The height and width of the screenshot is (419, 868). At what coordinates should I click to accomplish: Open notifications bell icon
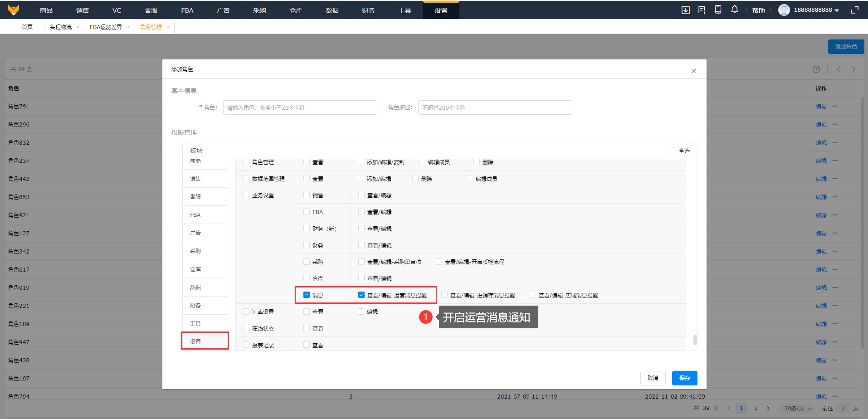734,10
